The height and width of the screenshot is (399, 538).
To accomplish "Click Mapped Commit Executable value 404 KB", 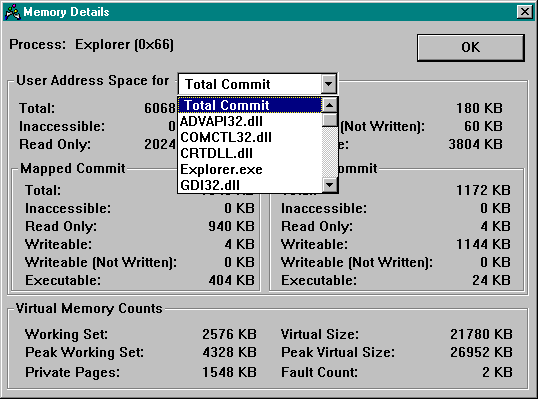I will point(231,280).
